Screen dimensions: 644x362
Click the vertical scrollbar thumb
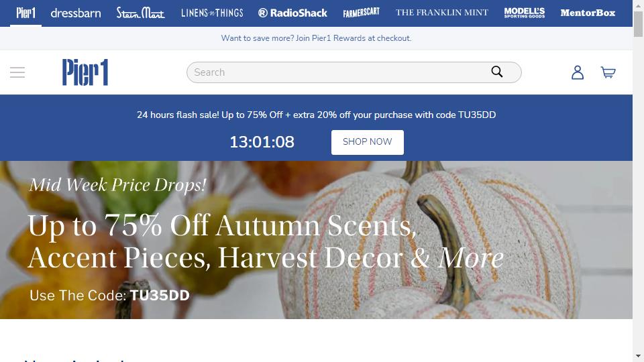click(x=638, y=24)
